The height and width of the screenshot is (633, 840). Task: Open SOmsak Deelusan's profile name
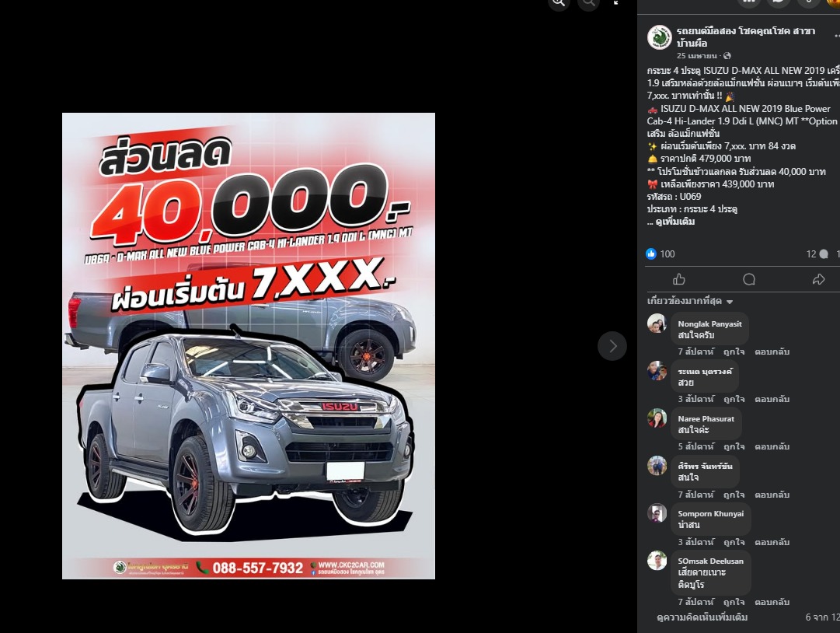710,561
